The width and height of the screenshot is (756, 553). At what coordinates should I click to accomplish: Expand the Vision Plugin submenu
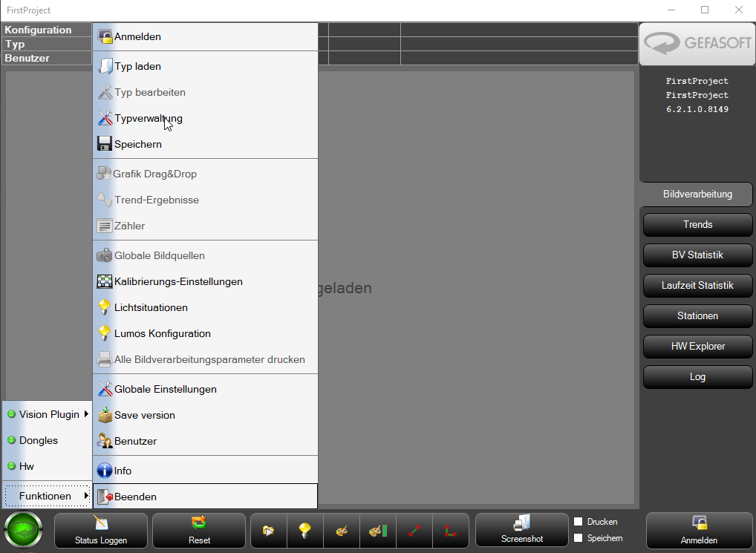click(48, 414)
